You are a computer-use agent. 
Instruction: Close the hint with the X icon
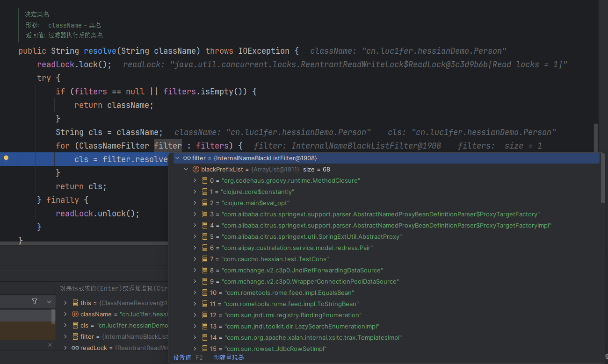(50, 345)
